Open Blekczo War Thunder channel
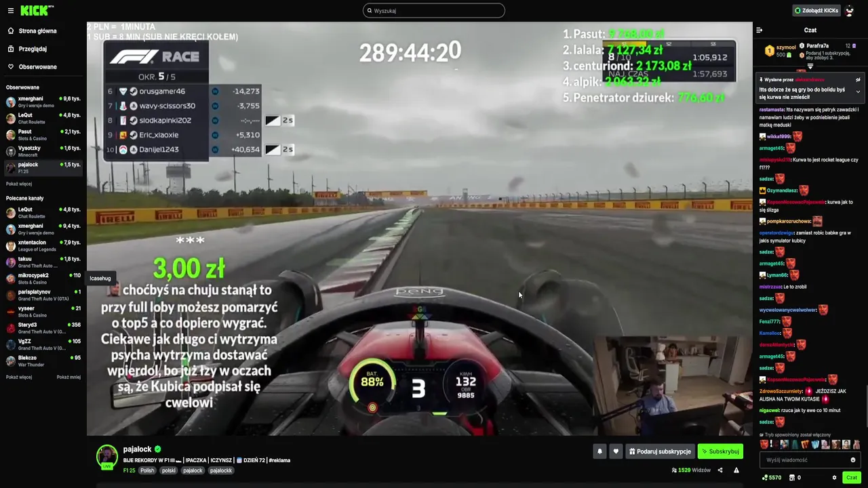The image size is (868, 488). tap(43, 361)
